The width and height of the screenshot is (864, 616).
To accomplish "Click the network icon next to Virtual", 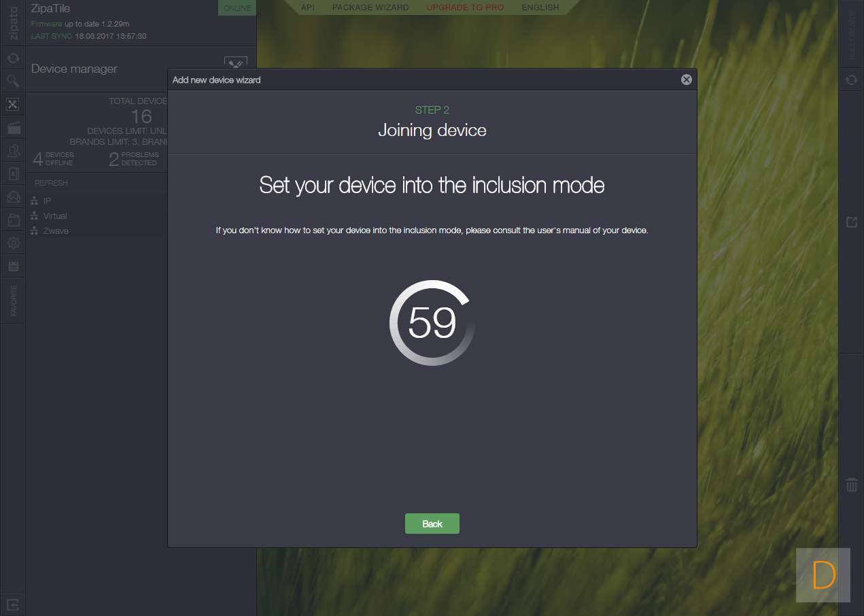I will 35,216.
